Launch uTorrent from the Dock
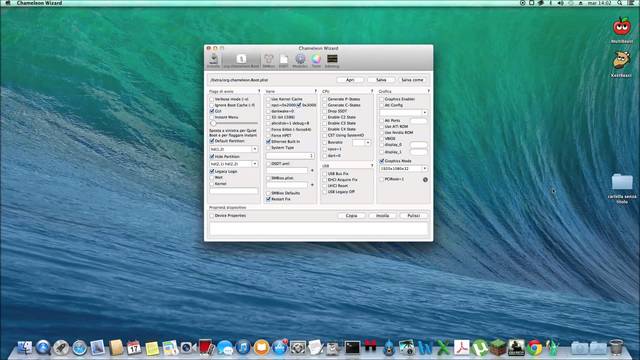Image resolution: width=640 pixels, height=360 pixels. 480,348
